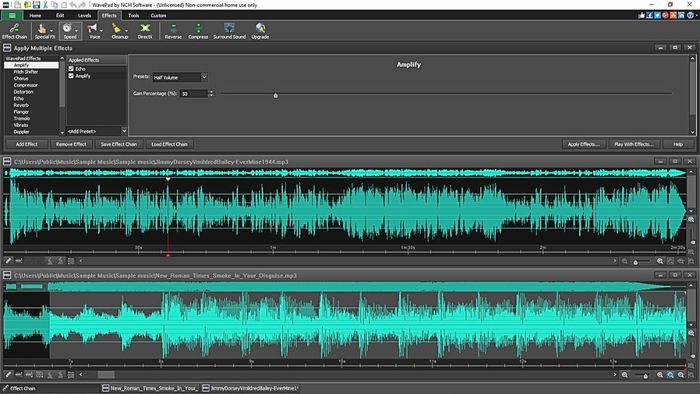Image resolution: width=700 pixels, height=394 pixels.
Task: Click the help question mark icon top right
Action: 690,15
